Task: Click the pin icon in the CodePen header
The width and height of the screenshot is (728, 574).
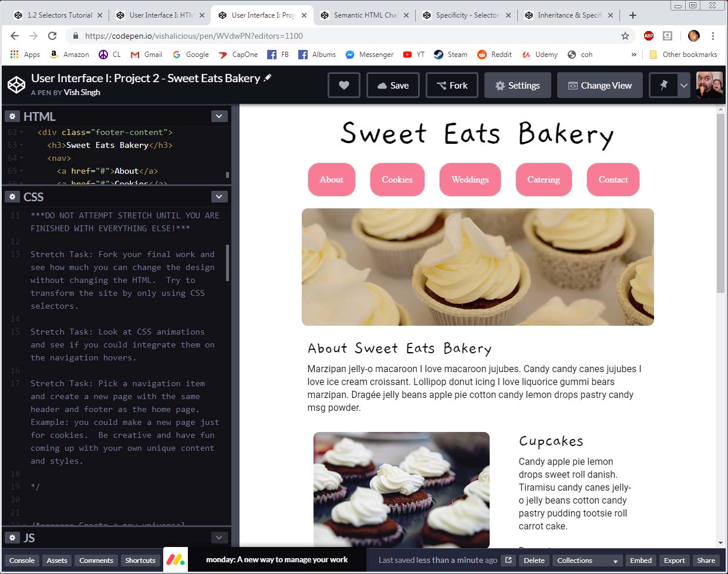Action: pos(663,86)
